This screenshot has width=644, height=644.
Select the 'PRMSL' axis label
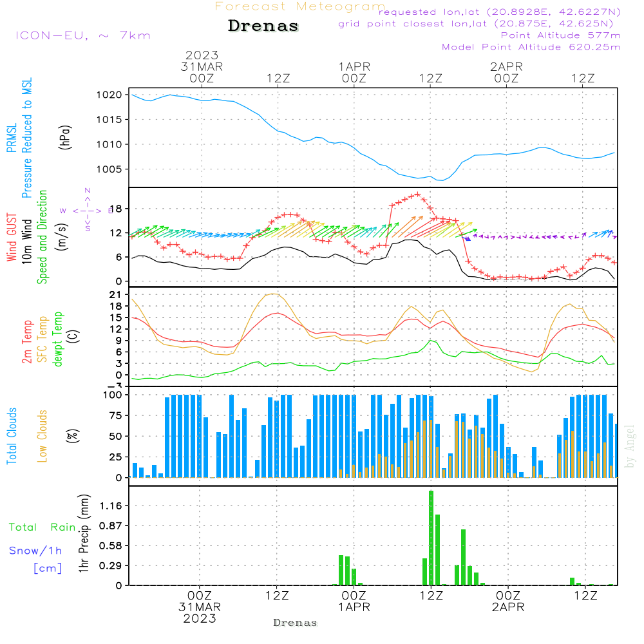[x=12, y=137]
